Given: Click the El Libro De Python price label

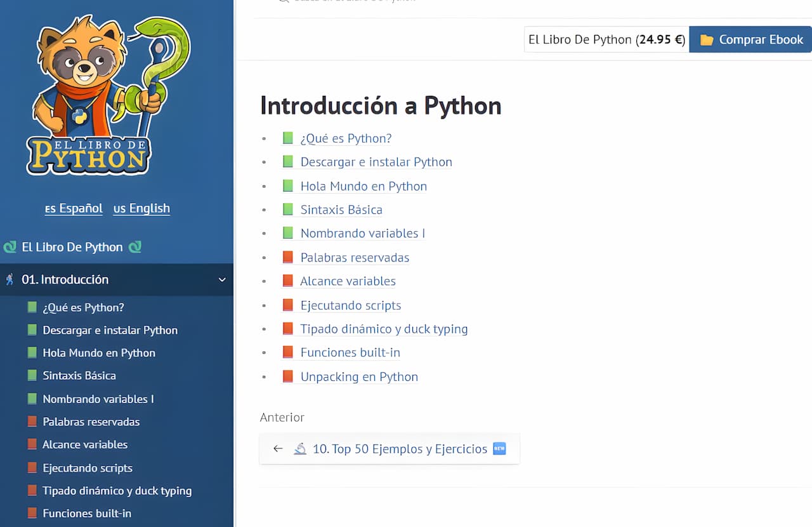Looking at the screenshot, I should (x=606, y=40).
